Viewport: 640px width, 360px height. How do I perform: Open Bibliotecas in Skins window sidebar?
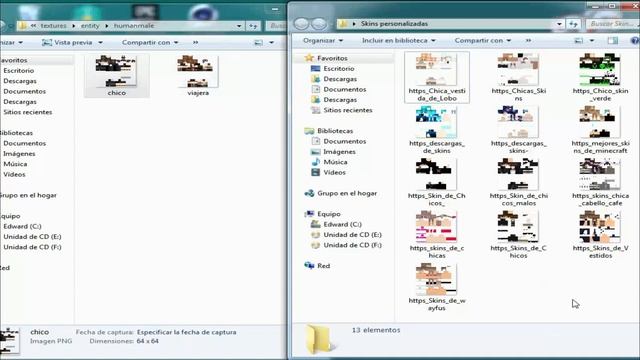335,131
